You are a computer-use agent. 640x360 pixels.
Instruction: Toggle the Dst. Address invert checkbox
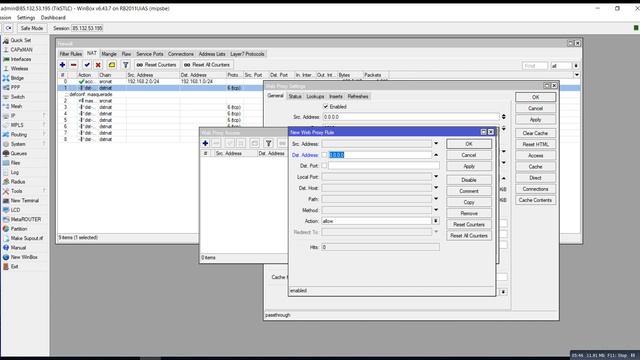click(x=324, y=155)
